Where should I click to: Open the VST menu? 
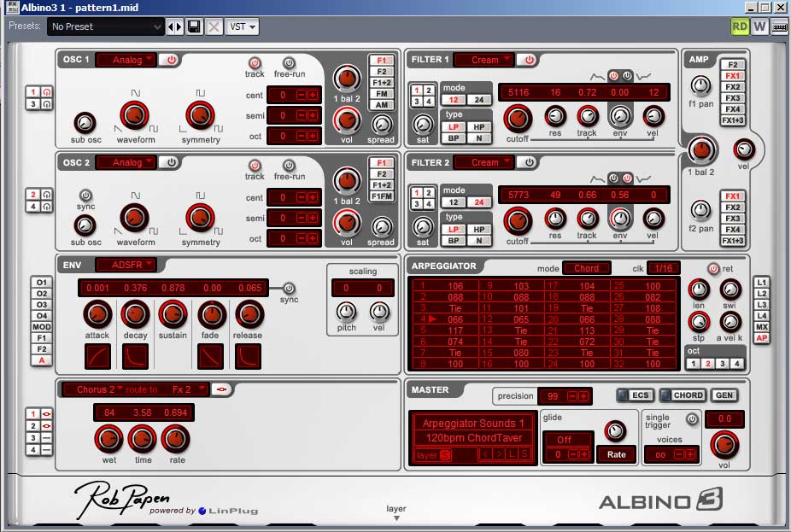click(x=243, y=26)
